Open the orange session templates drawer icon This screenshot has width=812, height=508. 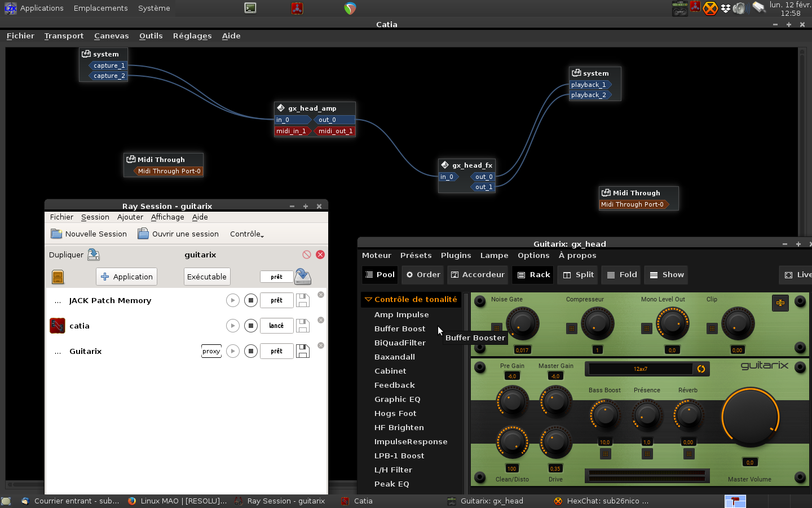[x=58, y=277]
